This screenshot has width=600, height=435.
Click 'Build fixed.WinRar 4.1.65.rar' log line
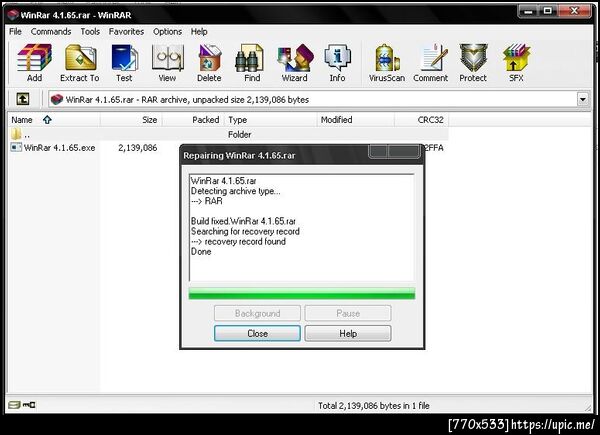coord(243,221)
